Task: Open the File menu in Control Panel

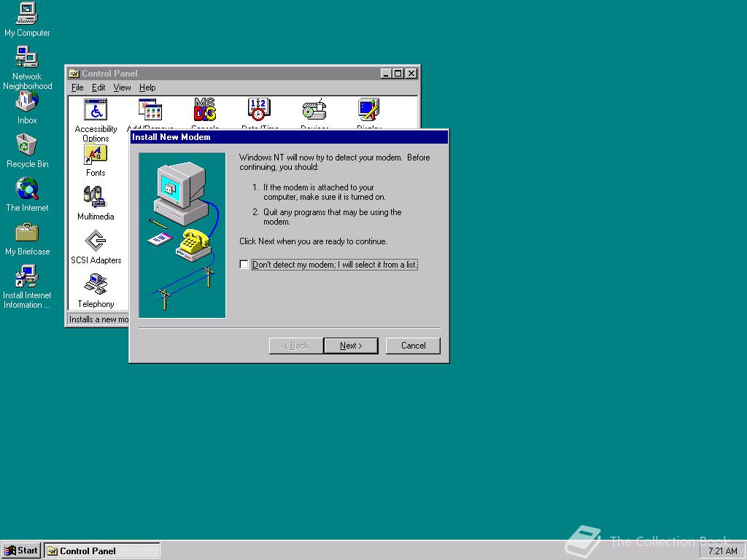Action: [x=77, y=87]
